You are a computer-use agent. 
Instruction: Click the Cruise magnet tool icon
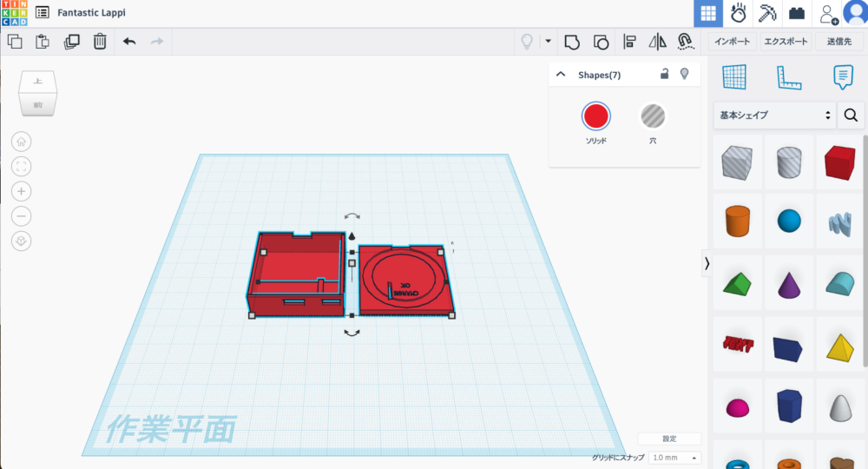tap(686, 42)
